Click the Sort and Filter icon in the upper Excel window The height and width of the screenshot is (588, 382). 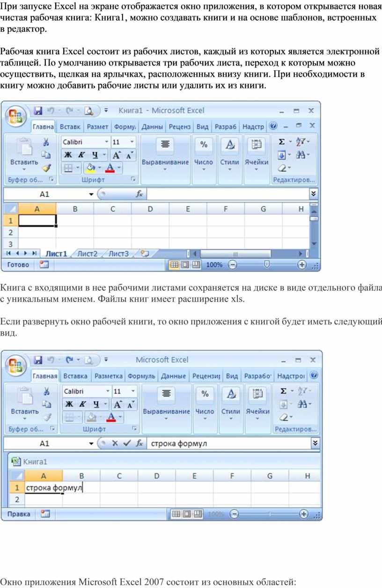point(301,141)
